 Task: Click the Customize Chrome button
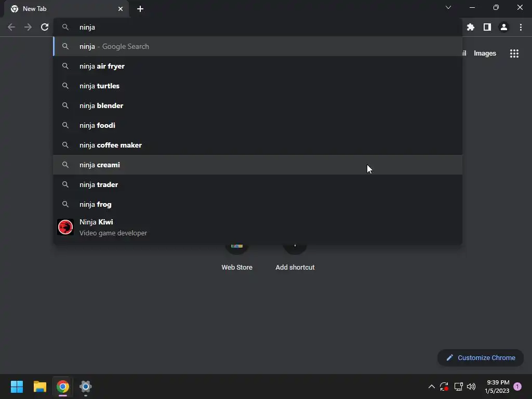(481, 357)
